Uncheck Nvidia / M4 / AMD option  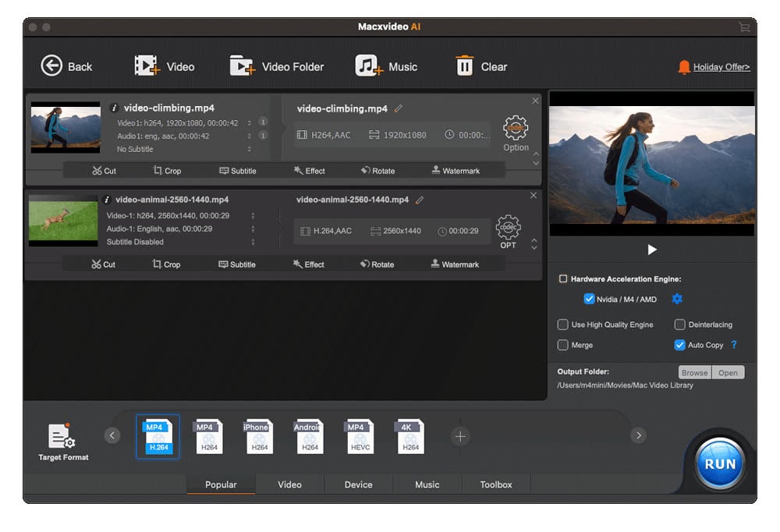(x=588, y=299)
